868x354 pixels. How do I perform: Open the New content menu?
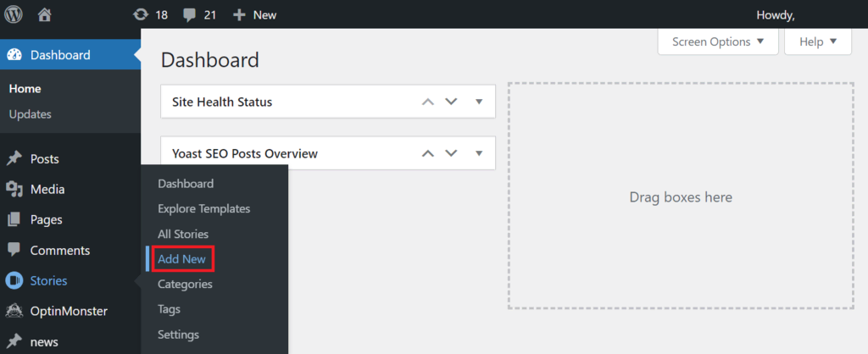[x=254, y=14]
